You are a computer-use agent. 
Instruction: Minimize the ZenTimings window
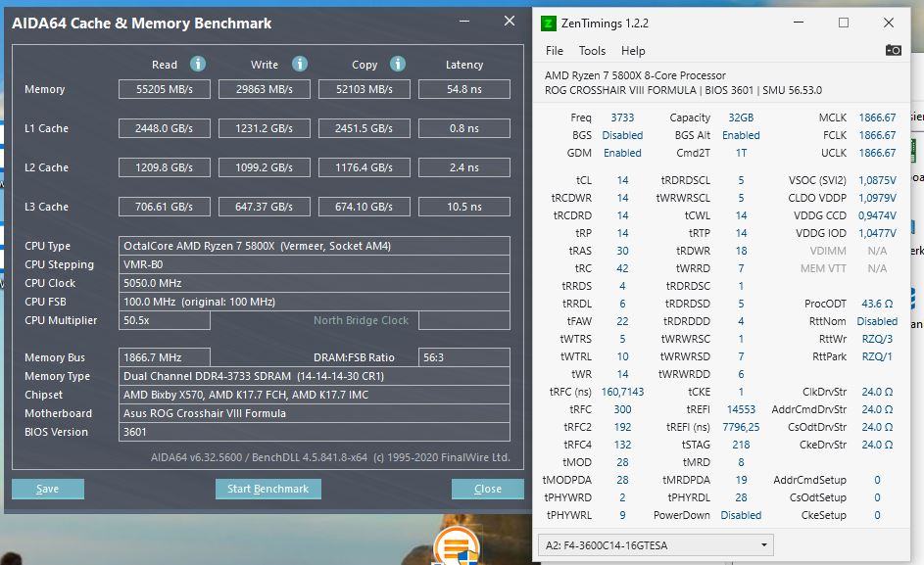point(799,23)
